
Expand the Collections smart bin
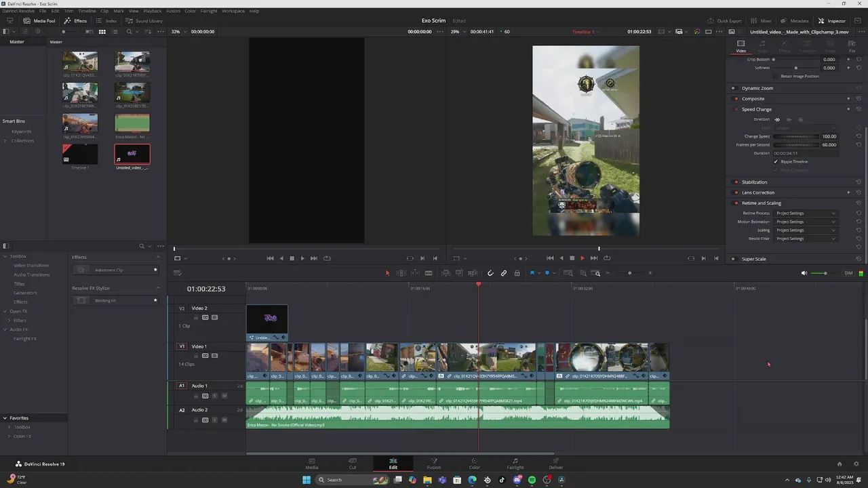[5, 140]
